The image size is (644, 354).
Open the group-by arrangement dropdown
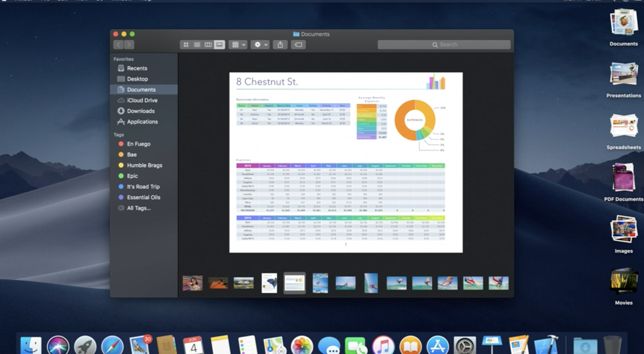[x=238, y=45]
